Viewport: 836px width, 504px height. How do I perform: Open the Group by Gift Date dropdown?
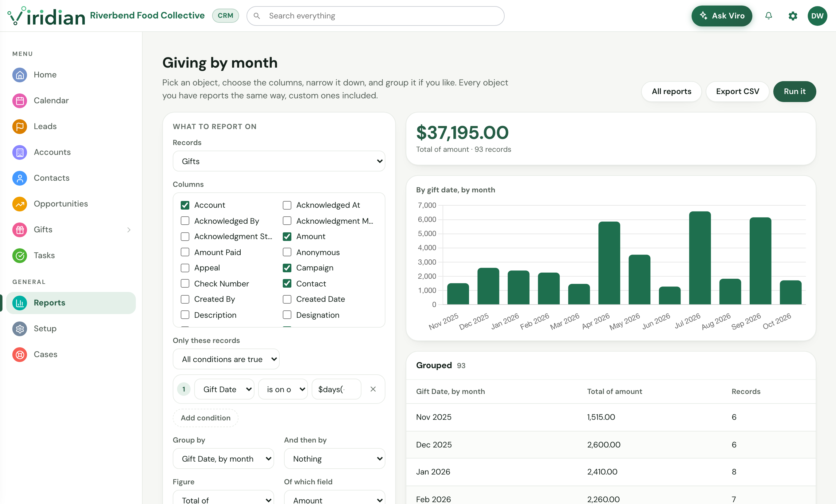pos(223,459)
